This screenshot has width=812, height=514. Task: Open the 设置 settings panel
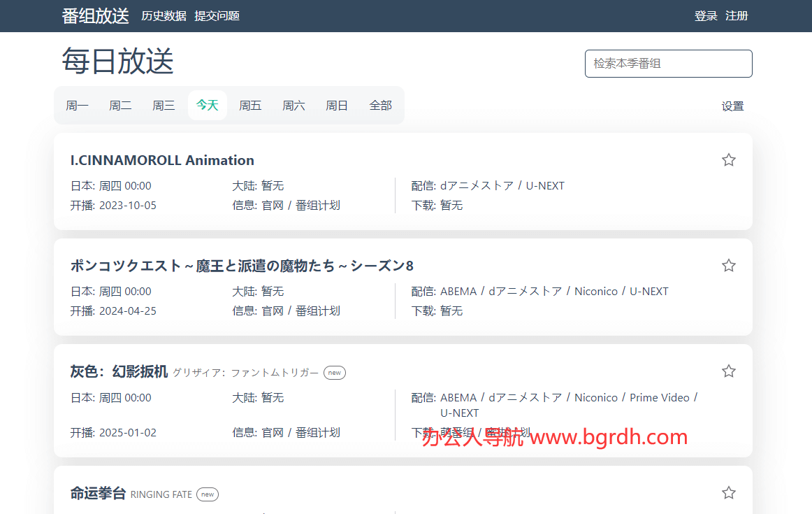732,106
